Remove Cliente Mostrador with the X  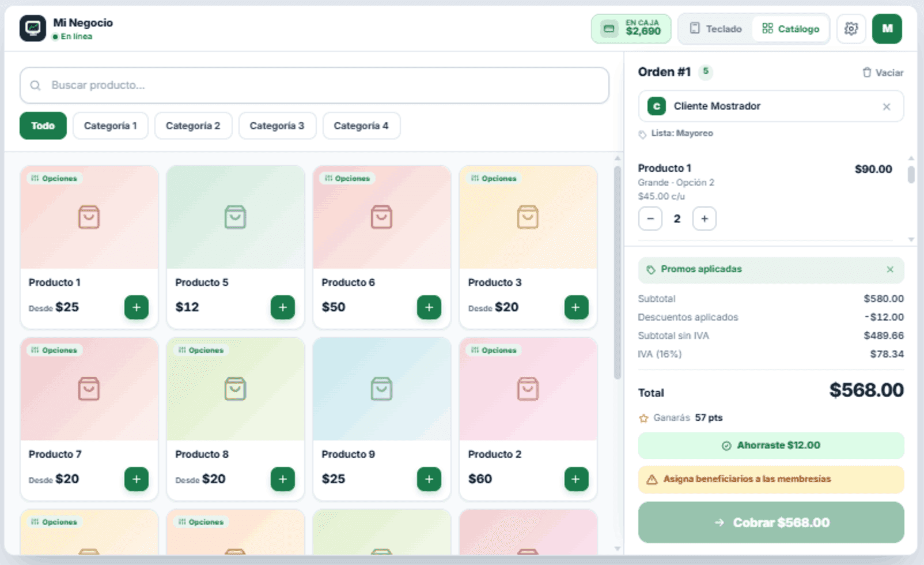(887, 107)
